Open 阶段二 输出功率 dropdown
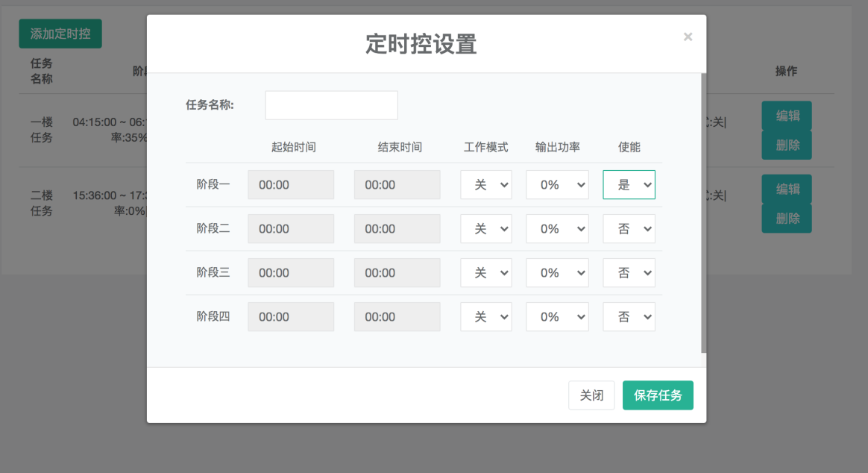This screenshot has width=868, height=473. click(558, 229)
